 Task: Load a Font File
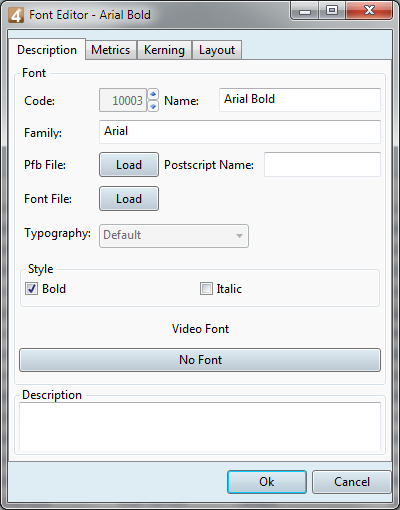[x=129, y=199]
